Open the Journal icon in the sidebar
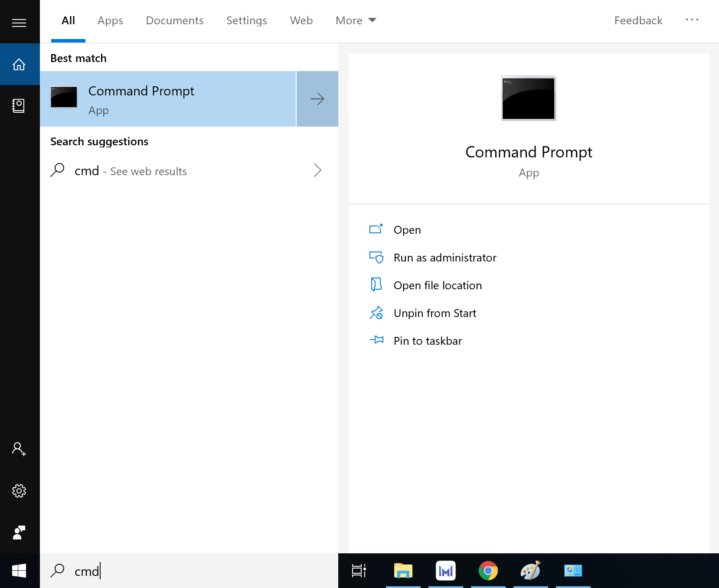The image size is (719, 588). pyautogui.click(x=20, y=105)
